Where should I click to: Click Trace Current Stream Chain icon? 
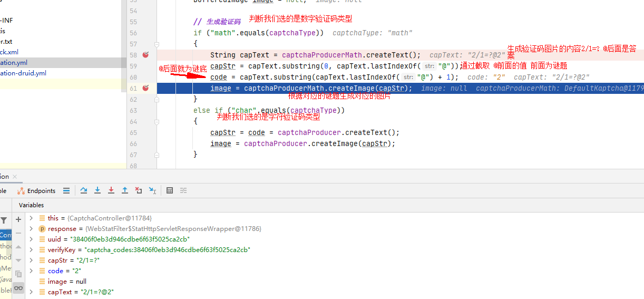tap(183, 190)
